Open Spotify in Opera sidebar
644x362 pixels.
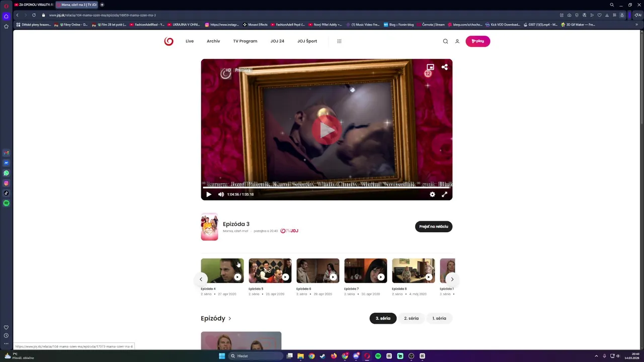(6, 203)
